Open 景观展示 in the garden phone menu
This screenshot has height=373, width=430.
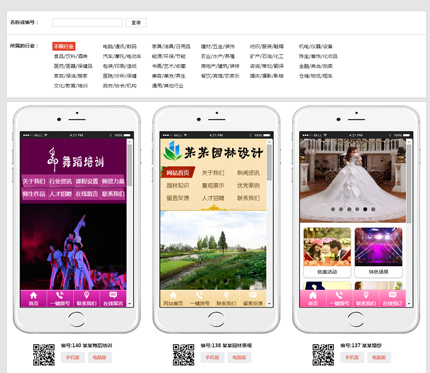[213, 185]
